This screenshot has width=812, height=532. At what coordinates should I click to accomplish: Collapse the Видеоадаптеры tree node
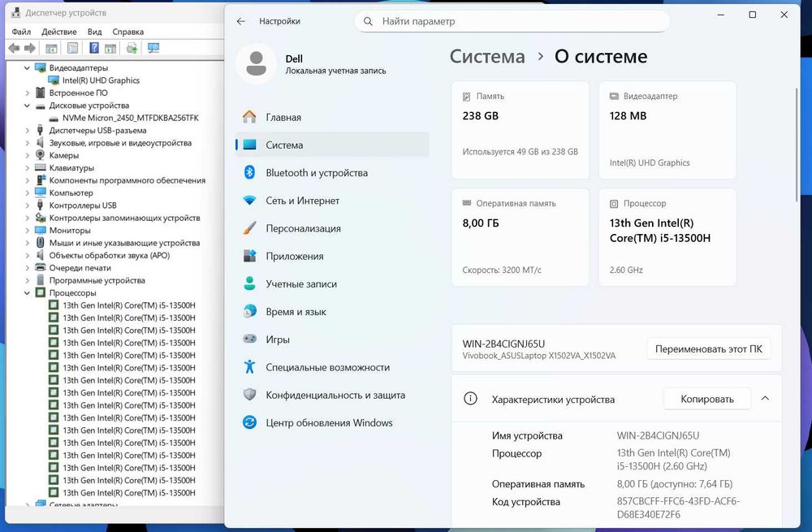point(27,68)
